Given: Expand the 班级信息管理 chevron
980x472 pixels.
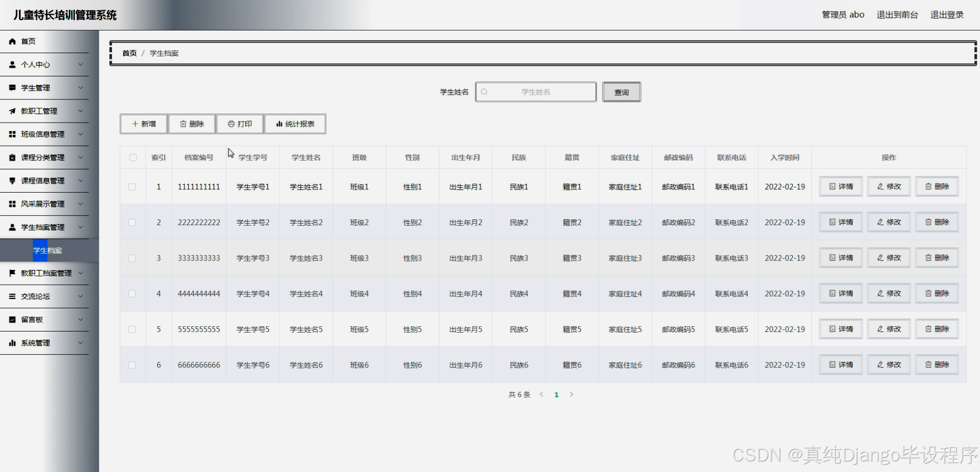Looking at the screenshot, I should (81, 134).
